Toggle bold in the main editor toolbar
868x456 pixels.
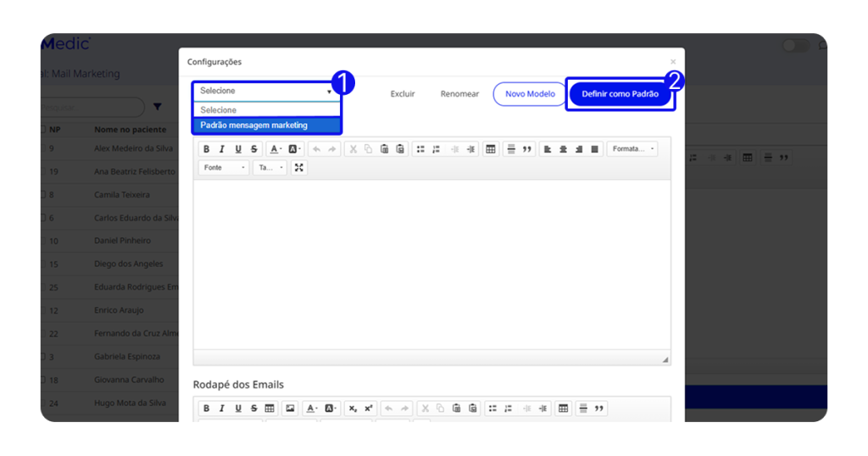click(x=206, y=149)
